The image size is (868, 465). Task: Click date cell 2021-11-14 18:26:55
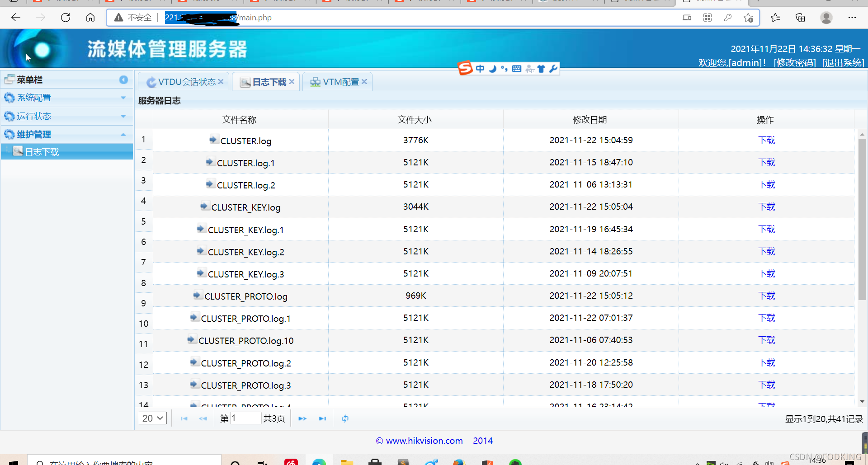(x=591, y=251)
